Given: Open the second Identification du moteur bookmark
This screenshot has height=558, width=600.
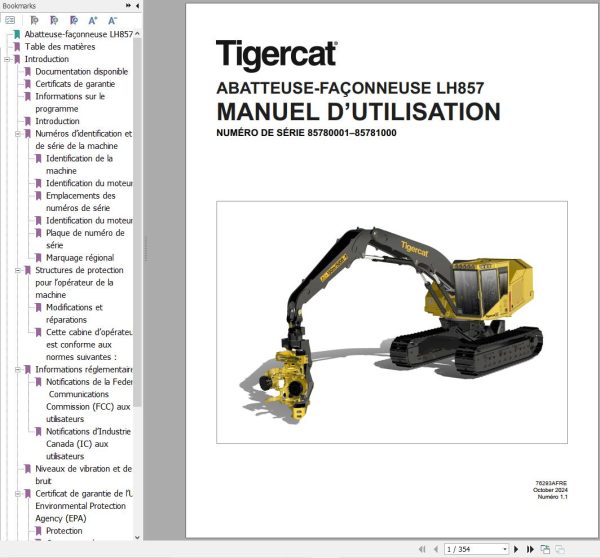Looking at the screenshot, I should point(89,221).
